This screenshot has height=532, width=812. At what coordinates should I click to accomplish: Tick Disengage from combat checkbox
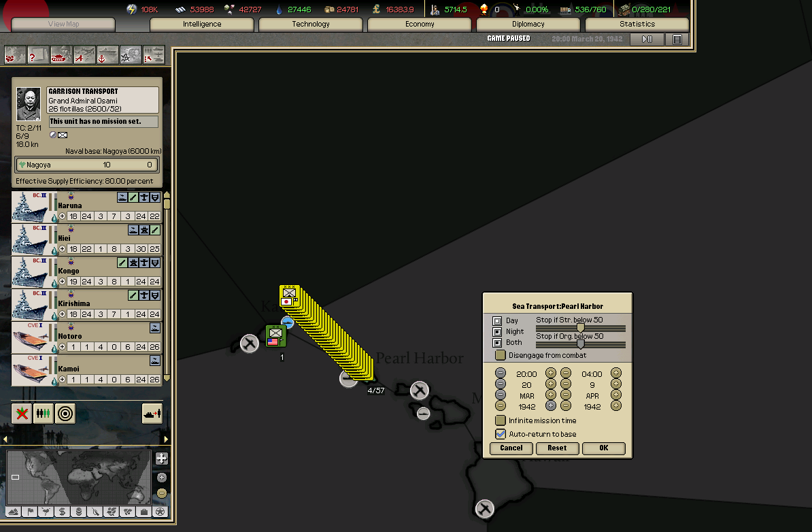pyautogui.click(x=501, y=355)
